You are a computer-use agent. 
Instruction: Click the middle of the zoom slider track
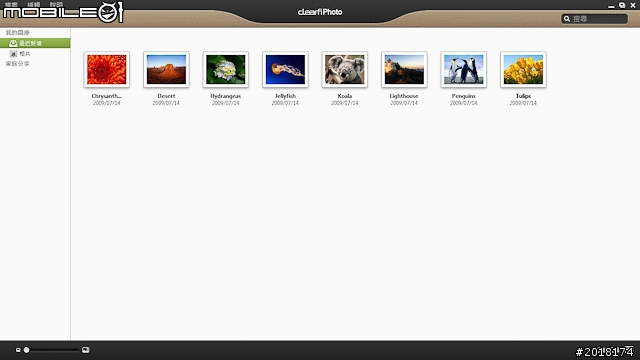pos(51,350)
